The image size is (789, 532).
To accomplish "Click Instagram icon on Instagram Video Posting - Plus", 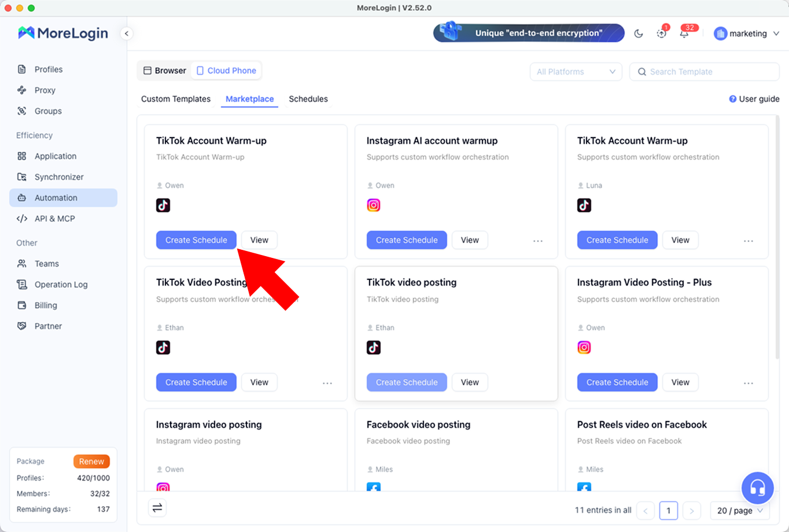I will click(x=584, y=348).
